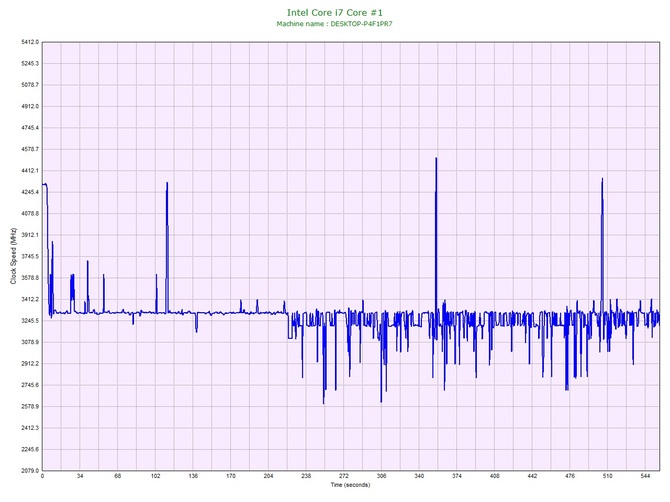
Task: Click the 2578.9 y-axis value
Action: point(30,406)
